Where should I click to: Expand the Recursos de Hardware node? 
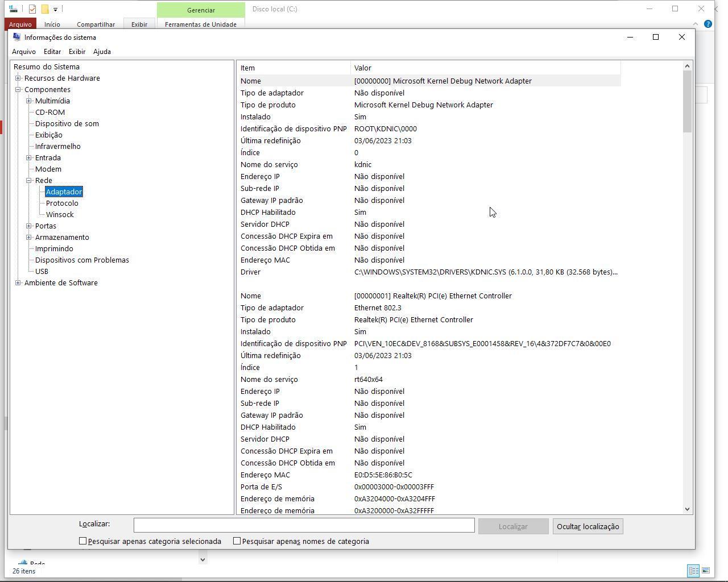[x=18, y=78]
